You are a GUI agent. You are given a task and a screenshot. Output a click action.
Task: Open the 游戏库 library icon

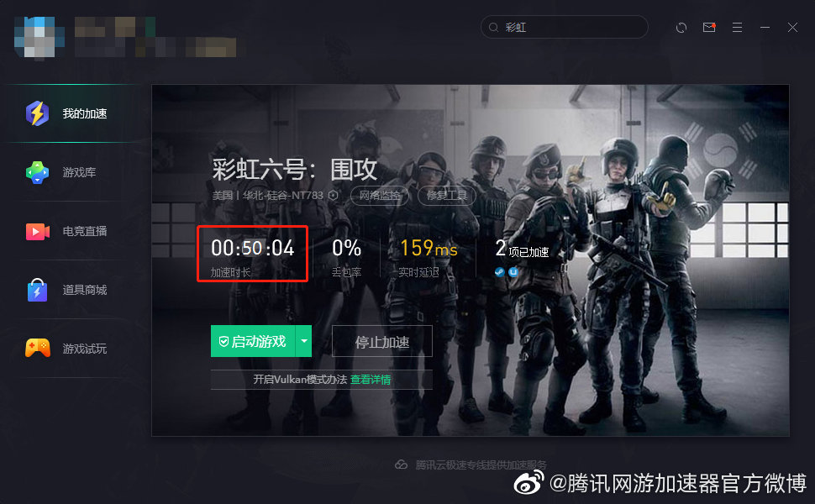click(x=38, y=172)
